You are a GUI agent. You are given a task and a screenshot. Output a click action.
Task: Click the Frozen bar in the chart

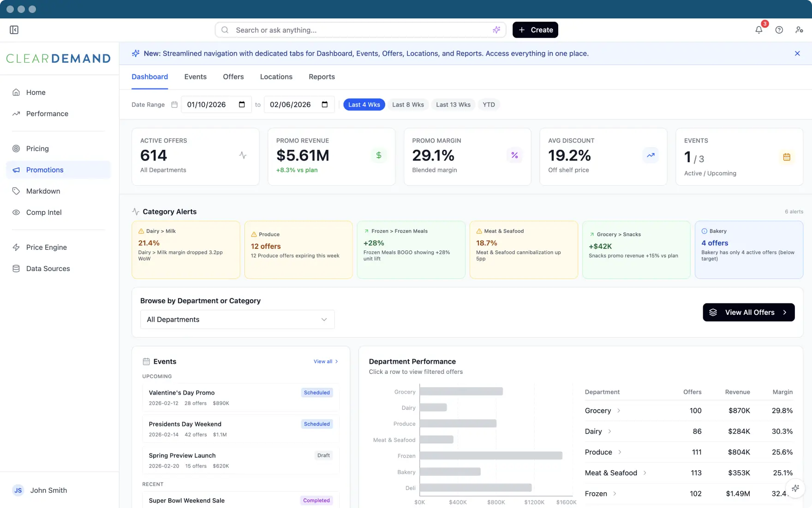coord(490,456)
